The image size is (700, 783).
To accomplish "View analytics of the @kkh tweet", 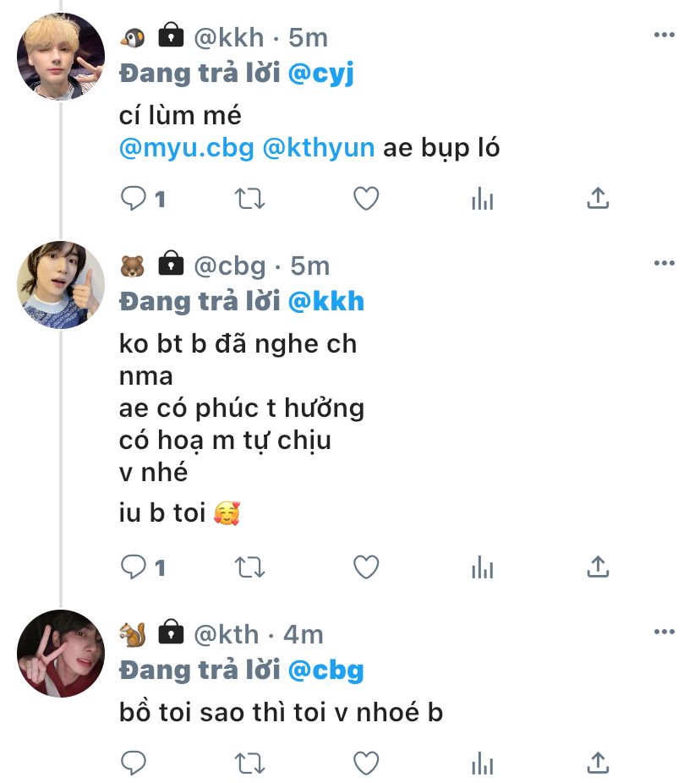I will [482, 199].
